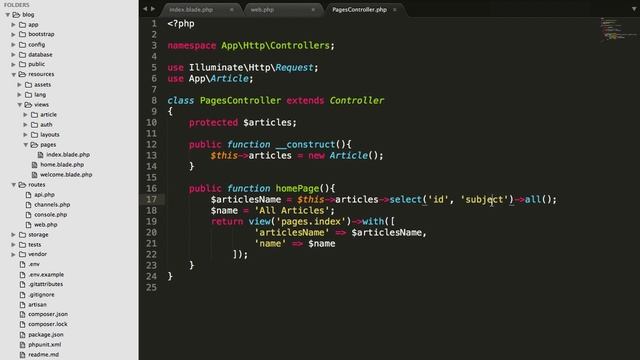Expand the public folder arrow
This screenshot has height=360, width=640.
pos(13,64)
